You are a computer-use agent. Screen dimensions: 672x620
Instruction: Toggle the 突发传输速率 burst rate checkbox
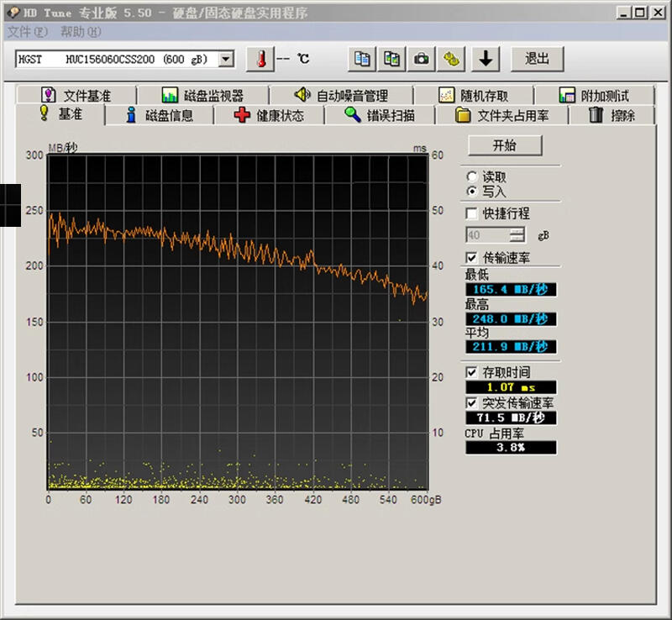coord(471,402)
